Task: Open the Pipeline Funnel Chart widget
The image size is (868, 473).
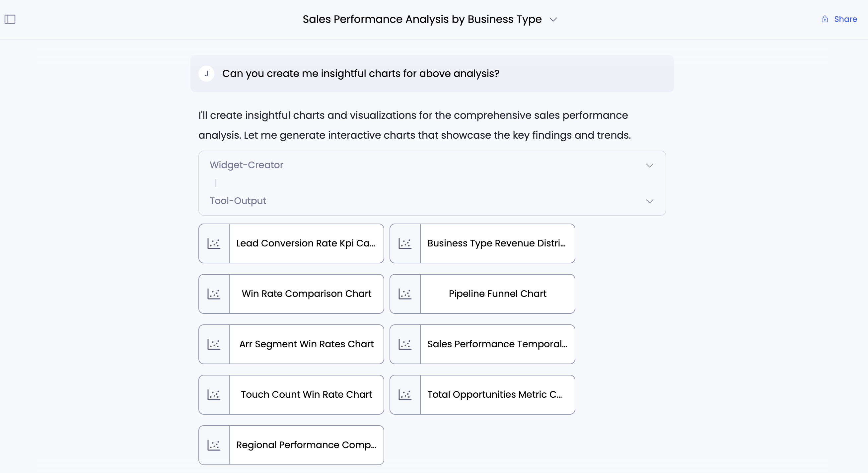Action: coord(497,294)
